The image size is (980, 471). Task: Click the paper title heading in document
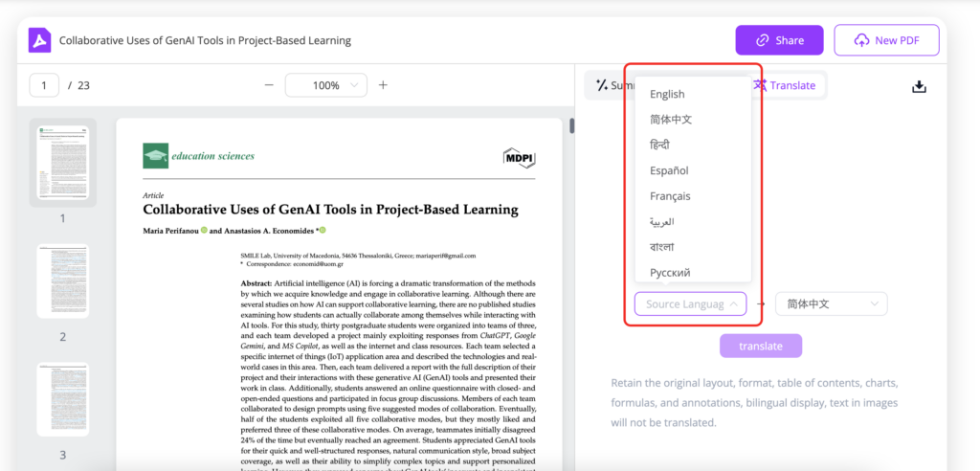pyautogui.click(x=330, y=210)
